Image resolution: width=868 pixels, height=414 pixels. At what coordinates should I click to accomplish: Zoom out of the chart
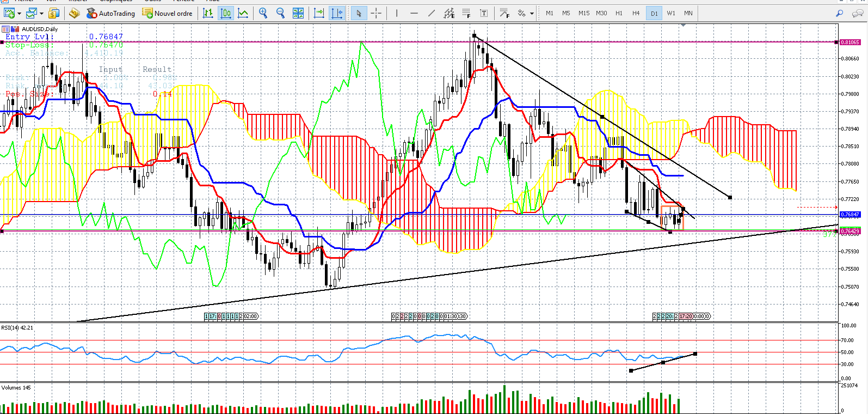281,13
